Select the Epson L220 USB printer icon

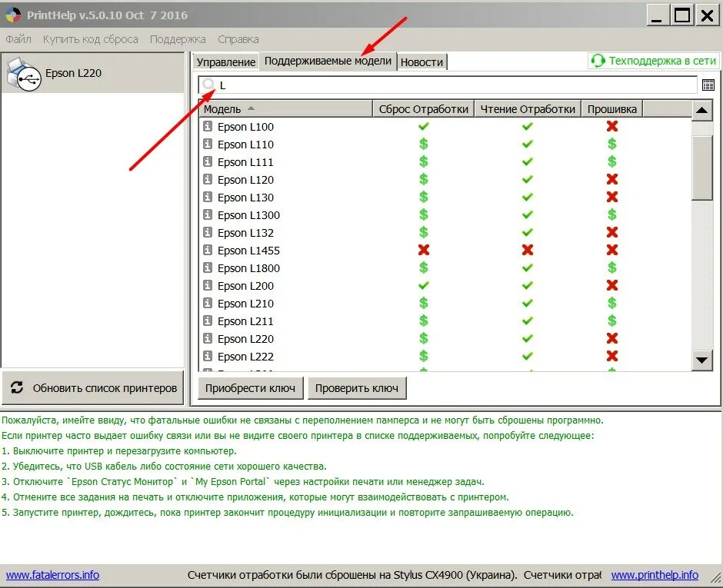coord(24,74)
